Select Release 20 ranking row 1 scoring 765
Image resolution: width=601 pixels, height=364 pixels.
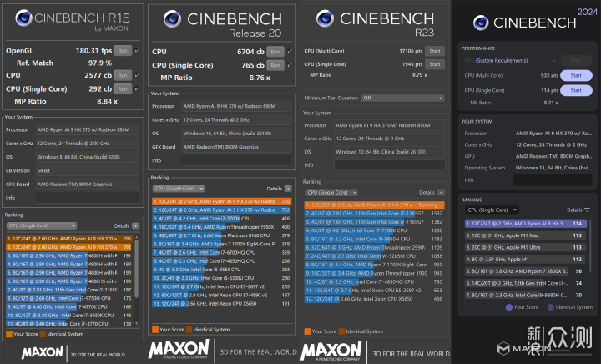pyautogui.click(x=221, y=201)
